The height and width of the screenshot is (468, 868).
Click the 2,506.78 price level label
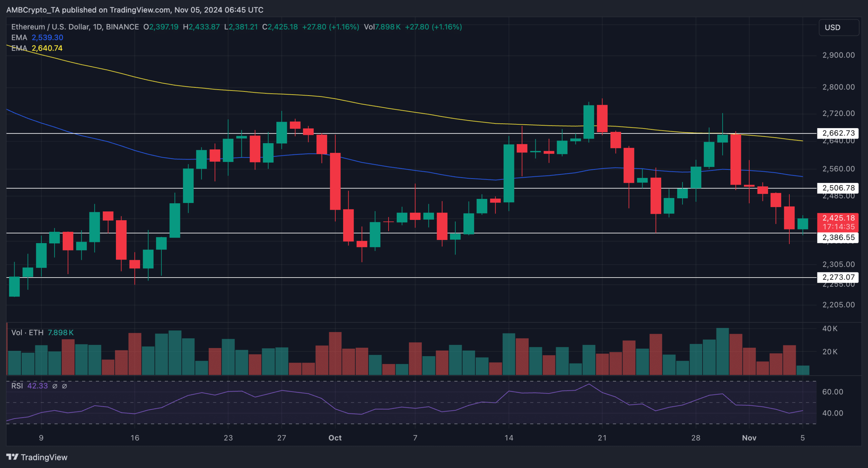838,188
